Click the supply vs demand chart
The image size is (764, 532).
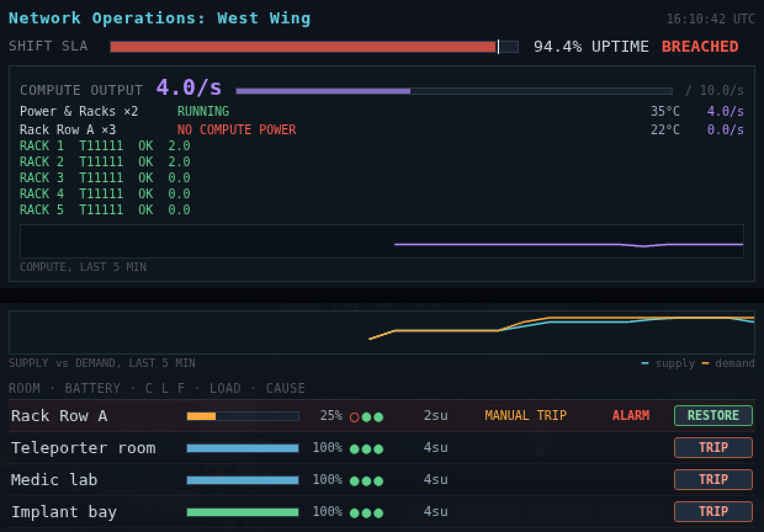click(382, 332)
